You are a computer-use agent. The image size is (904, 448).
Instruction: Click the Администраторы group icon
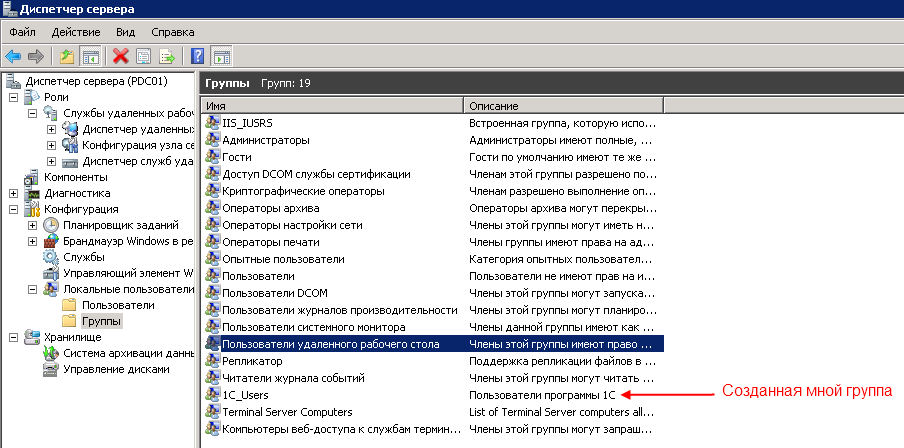[212, 140]
